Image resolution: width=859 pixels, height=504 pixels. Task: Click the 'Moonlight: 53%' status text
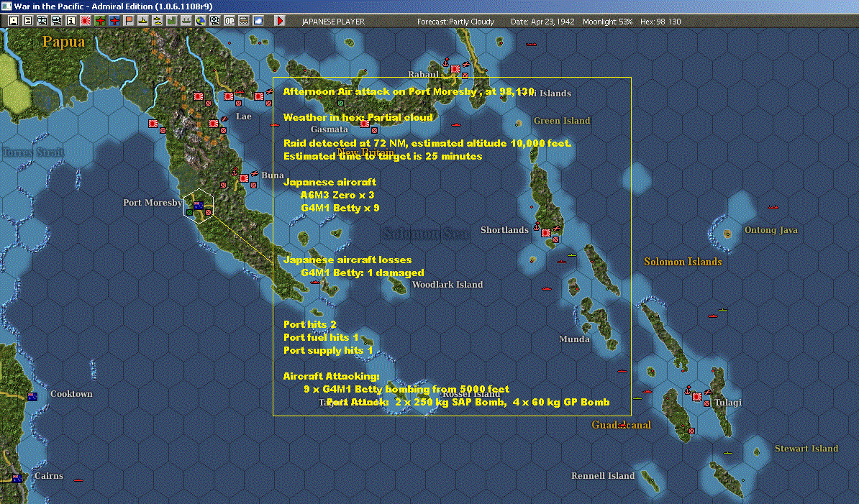[x=607, y=22]
